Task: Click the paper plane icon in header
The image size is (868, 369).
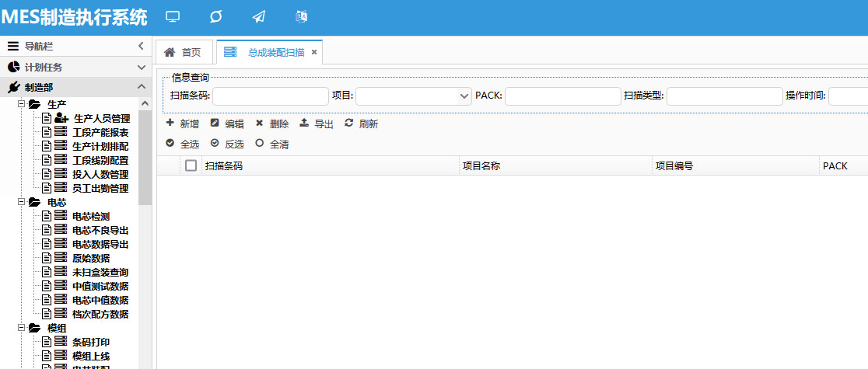Action: tap(259, 16)
